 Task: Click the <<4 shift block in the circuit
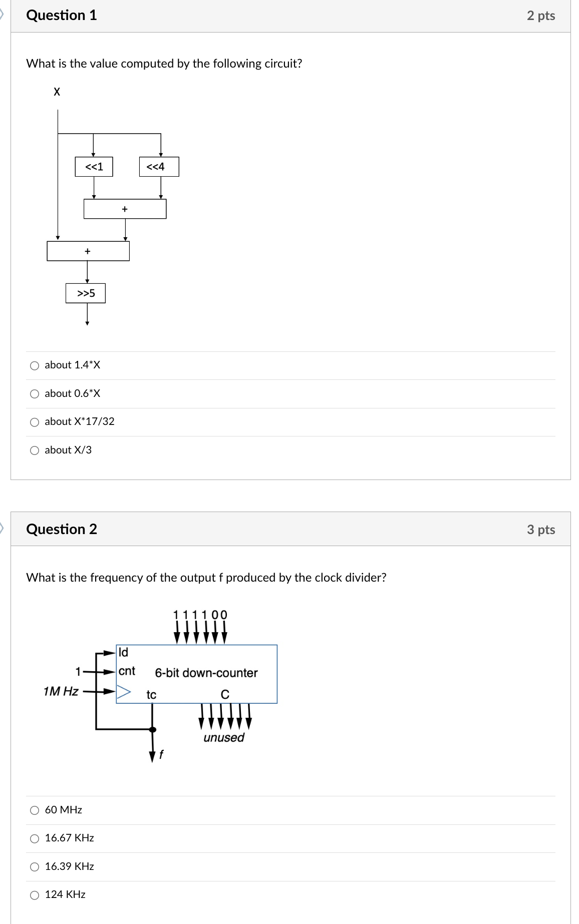(159, 166)
